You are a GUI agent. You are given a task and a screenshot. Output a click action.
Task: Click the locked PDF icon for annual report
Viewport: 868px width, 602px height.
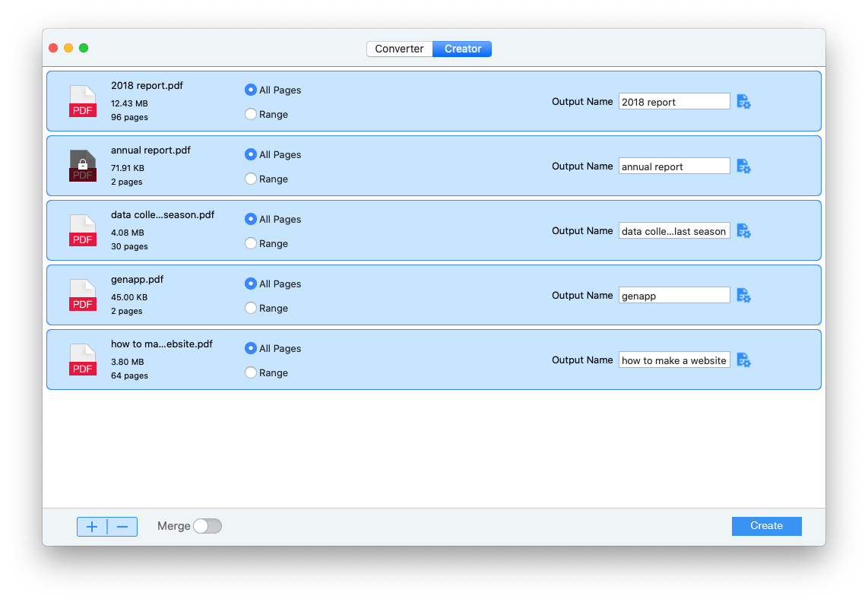coord(83,166)
